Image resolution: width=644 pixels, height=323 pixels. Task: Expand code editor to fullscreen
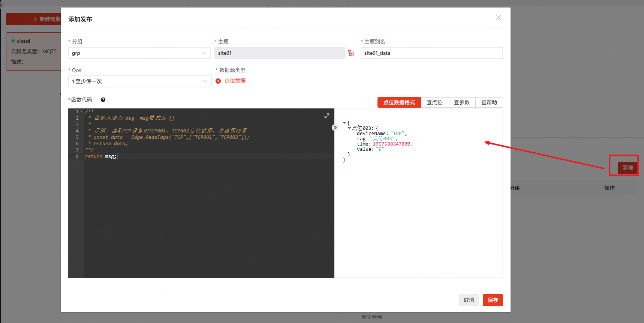coord(326,116)
